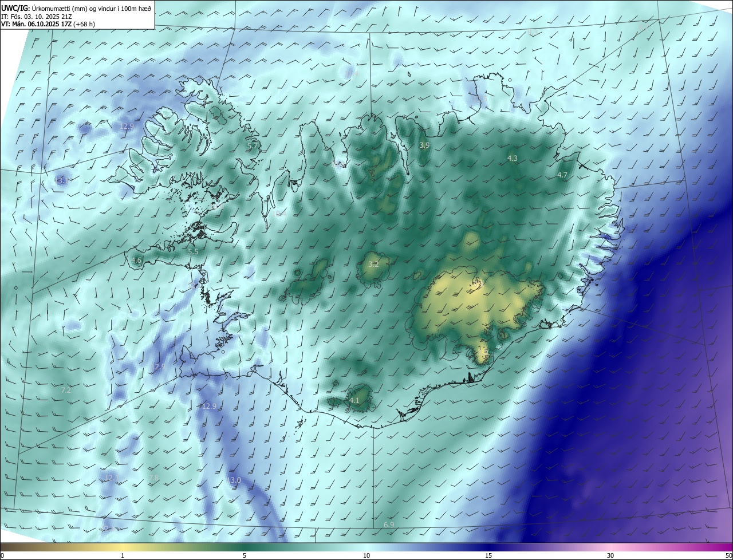Click the 50 tick on the color scale
Image resolution: width=733 pixels, height=560 pixels.
[x=728, y=555]
